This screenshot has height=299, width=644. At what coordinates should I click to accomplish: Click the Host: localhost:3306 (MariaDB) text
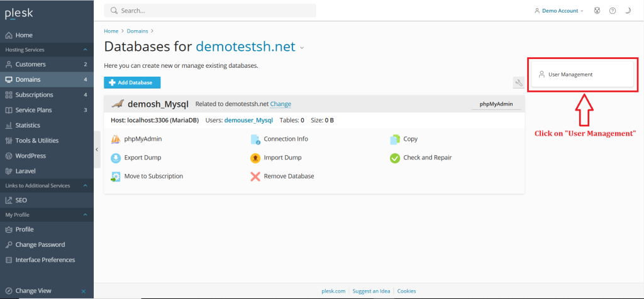coord(155,121)
